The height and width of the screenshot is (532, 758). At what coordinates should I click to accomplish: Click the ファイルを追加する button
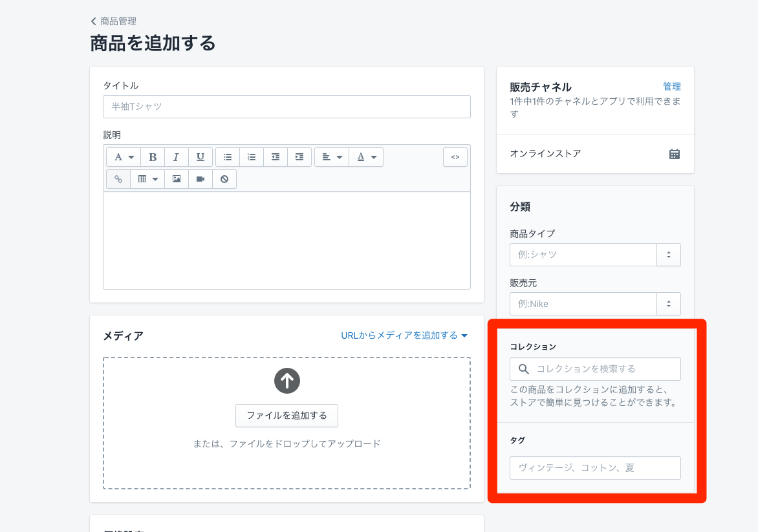(x=287, y=416)
